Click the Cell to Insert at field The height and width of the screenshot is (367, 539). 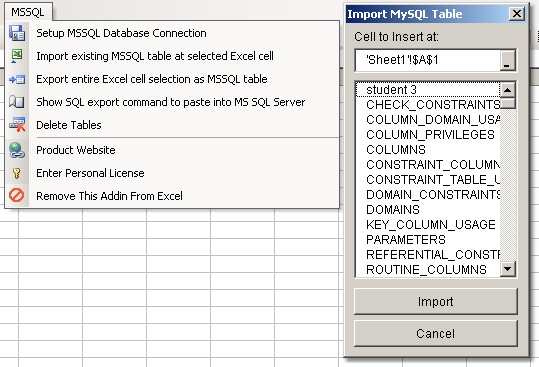point(428,60)
